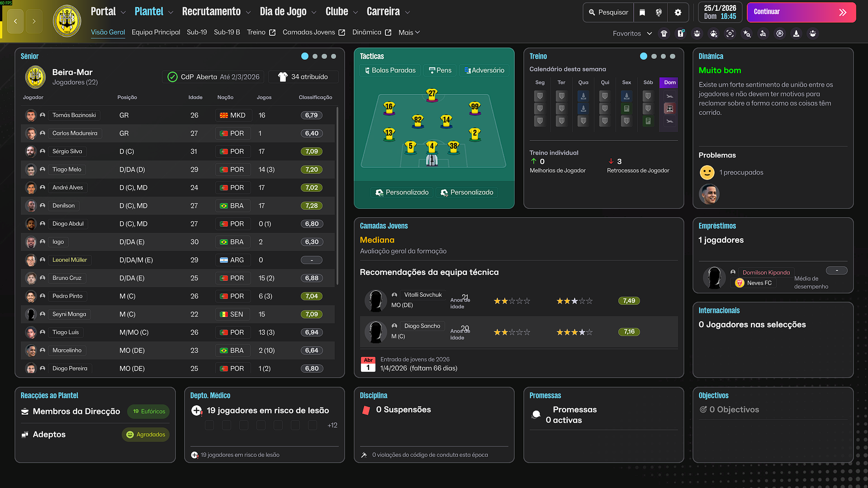Image resolution: width=868 pixels, height=488 pixels.
Task: Select second page dot in Treino panel
Action: click(654, 57)
